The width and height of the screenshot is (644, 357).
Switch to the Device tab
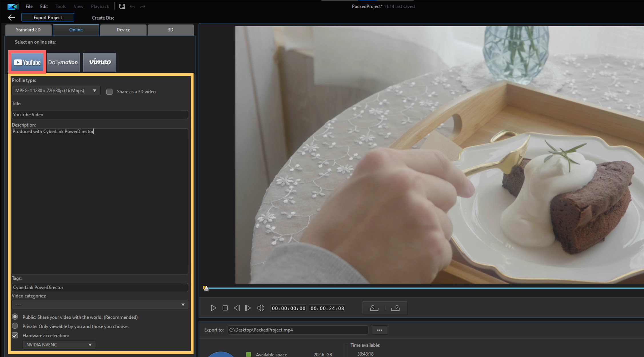(x=123, y=30)
